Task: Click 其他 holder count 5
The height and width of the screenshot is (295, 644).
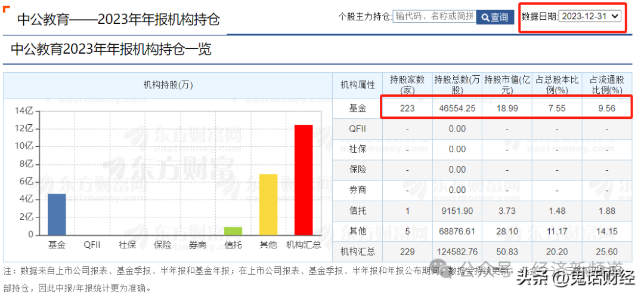Action: tap(407, 231)
